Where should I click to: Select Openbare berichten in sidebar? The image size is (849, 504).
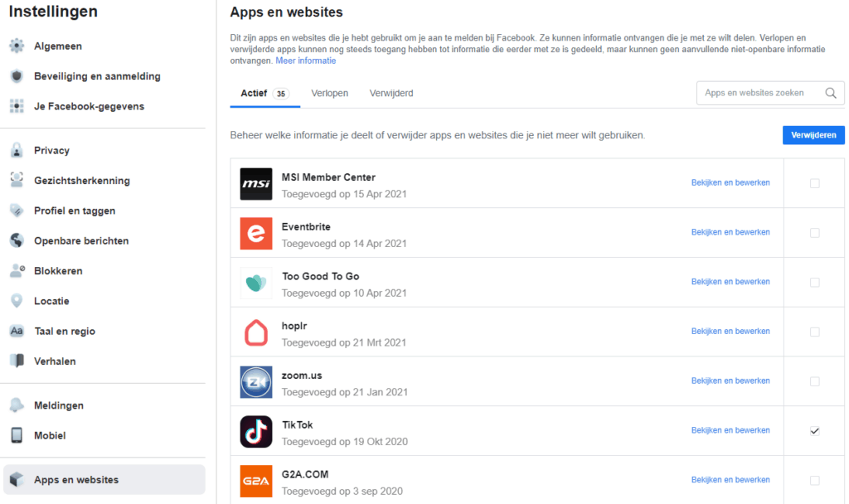point(81,241)
